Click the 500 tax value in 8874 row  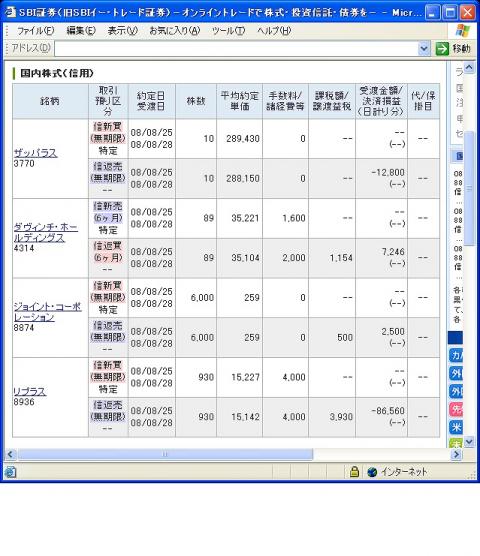click(345, 338)
